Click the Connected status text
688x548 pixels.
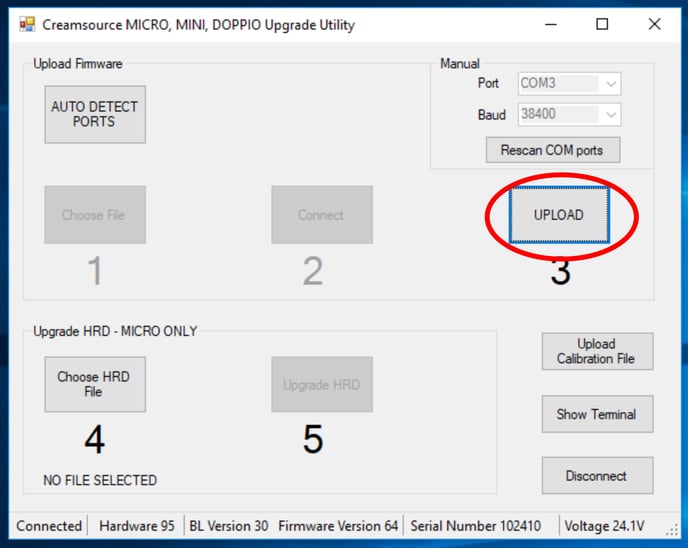click(49, 526)
